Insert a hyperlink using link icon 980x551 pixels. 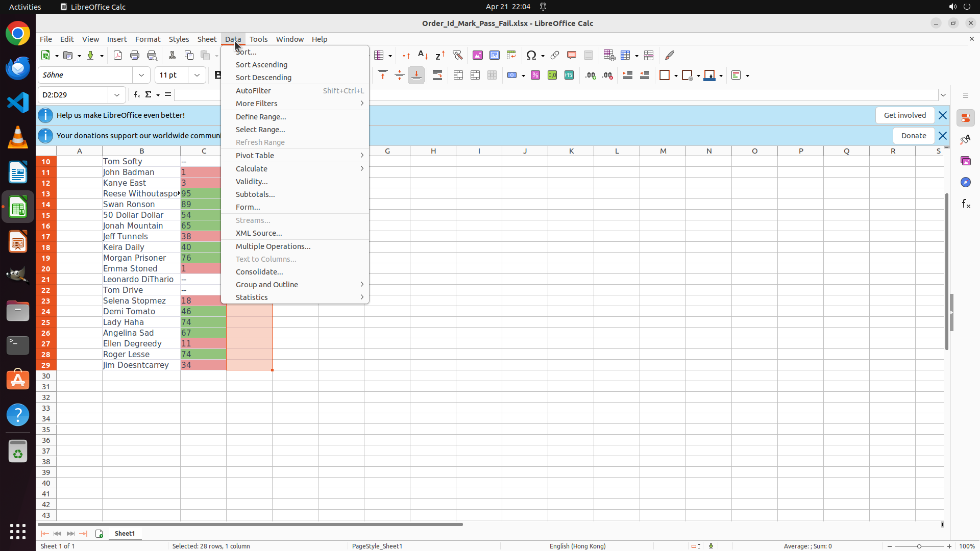[x=555, y=55]
